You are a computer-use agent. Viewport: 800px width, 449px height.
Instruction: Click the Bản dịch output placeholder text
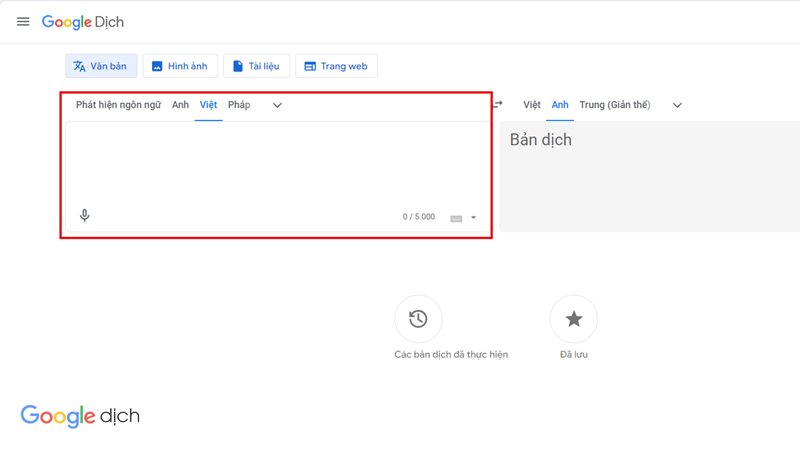click(x=541, y=140)
